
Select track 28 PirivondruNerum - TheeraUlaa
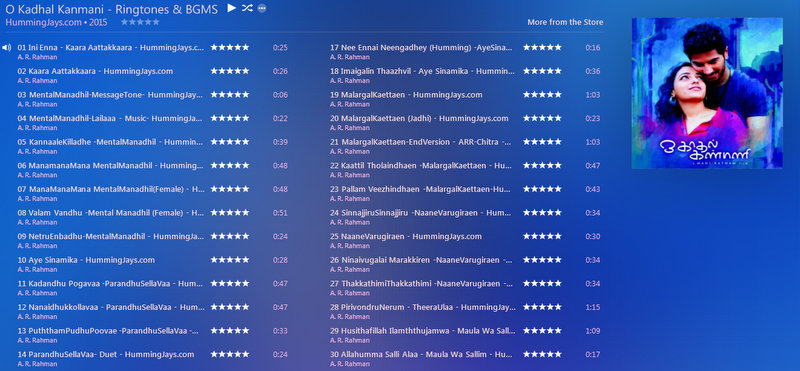[x=423, y=307]
